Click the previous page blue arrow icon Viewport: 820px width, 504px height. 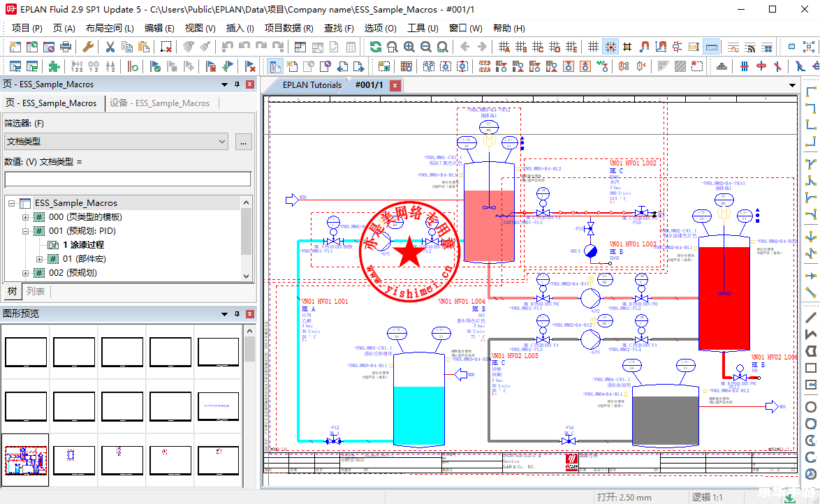click(x=342, y=66)
